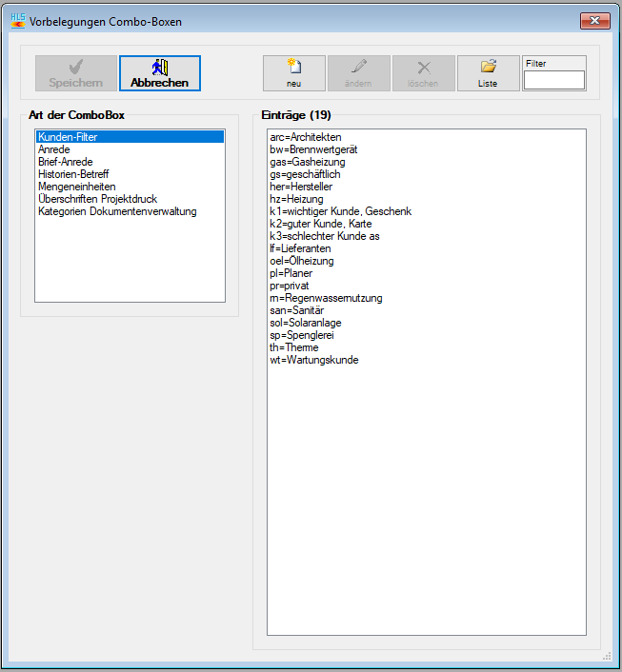Select 'wt=Wartungskunde' at list bottom

tap(313, 360)
